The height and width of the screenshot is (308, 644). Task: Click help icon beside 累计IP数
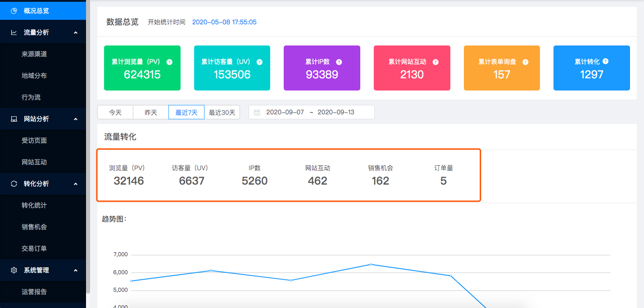coord(339,62)
